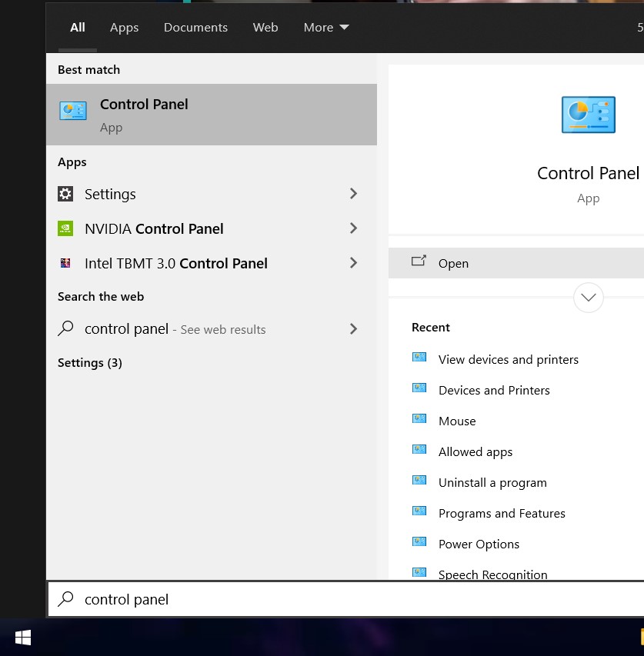Image resolution: width=644 pixels, height=656 pixels.
Task: Select the All search filter tab
Action: [78, 28]
